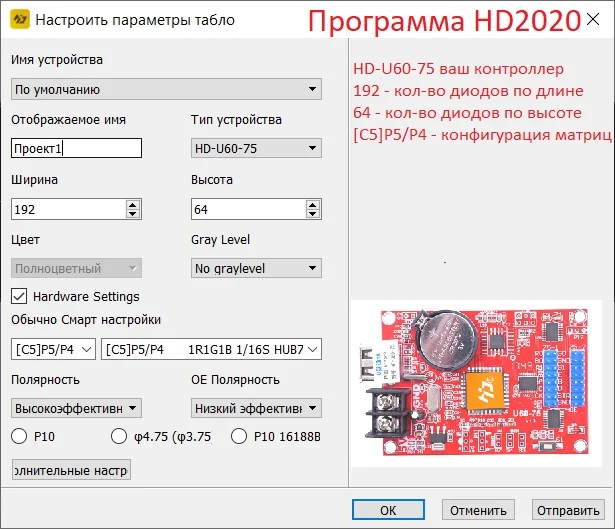Click the HD-U60-75 controller board image
The height and width of the screenshot is (529, 615).
(x=476, y=383)
